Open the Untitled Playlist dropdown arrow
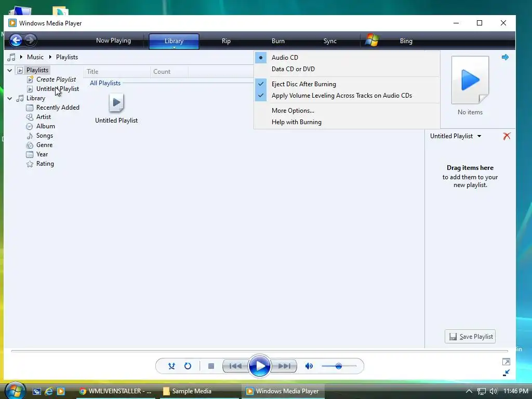 pyautogui.click(x=479, y=136)
